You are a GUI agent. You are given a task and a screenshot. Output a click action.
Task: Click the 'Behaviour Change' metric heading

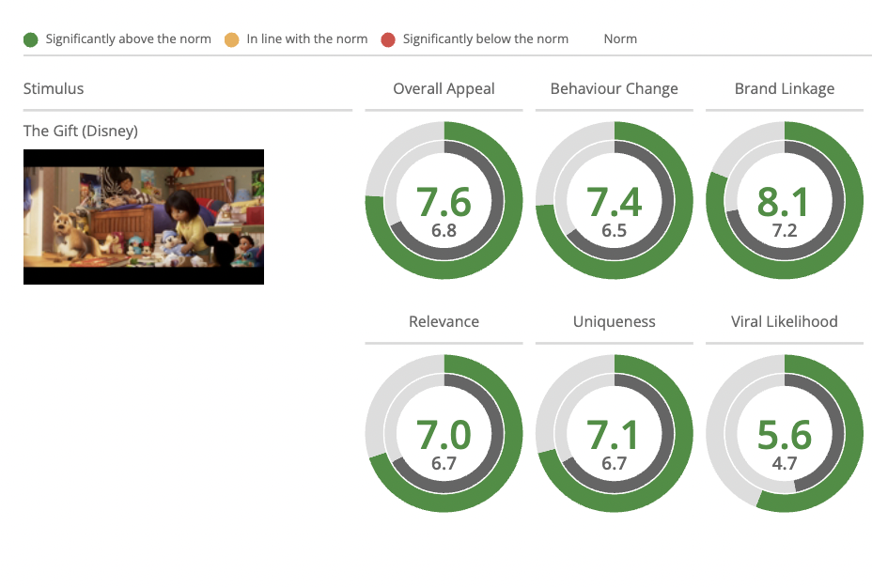(x=614, y=89)
